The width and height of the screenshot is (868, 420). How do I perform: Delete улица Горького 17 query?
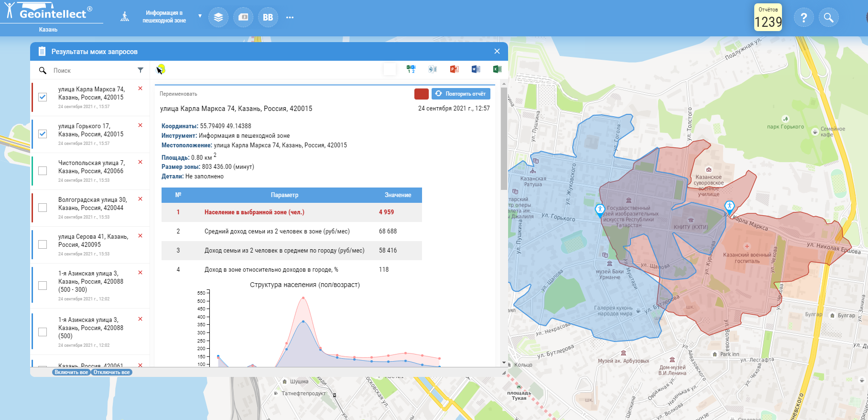point(140,125)
